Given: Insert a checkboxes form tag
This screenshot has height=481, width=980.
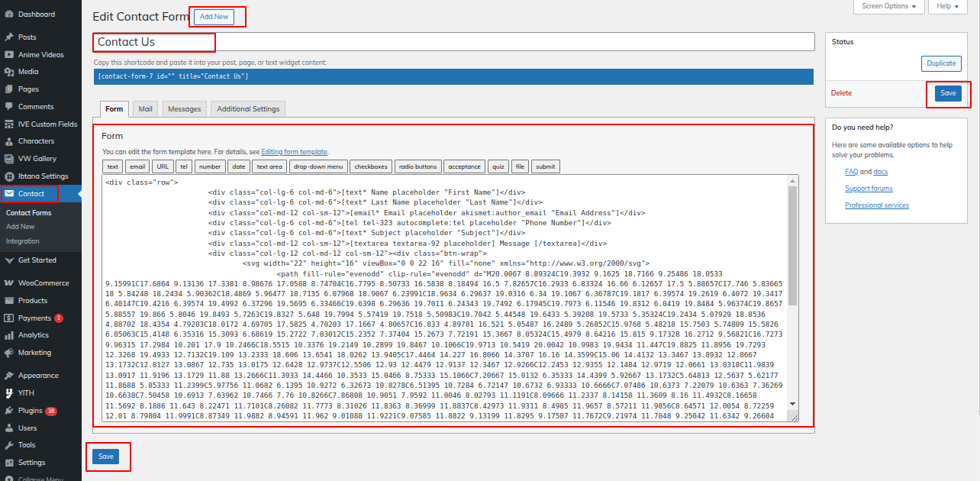Looking at the screenshot, I should coord(371,166).
